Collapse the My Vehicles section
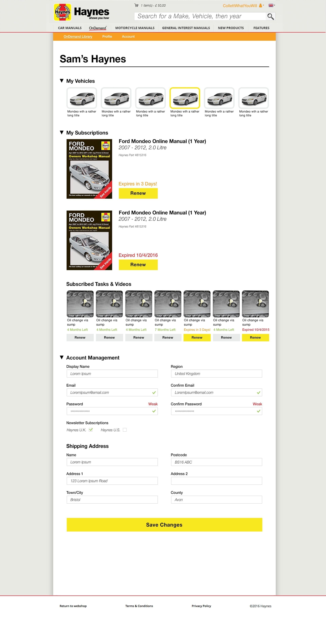Image resolution: width=326 pixels, height=644 pixels. click(x=61, y=81)
